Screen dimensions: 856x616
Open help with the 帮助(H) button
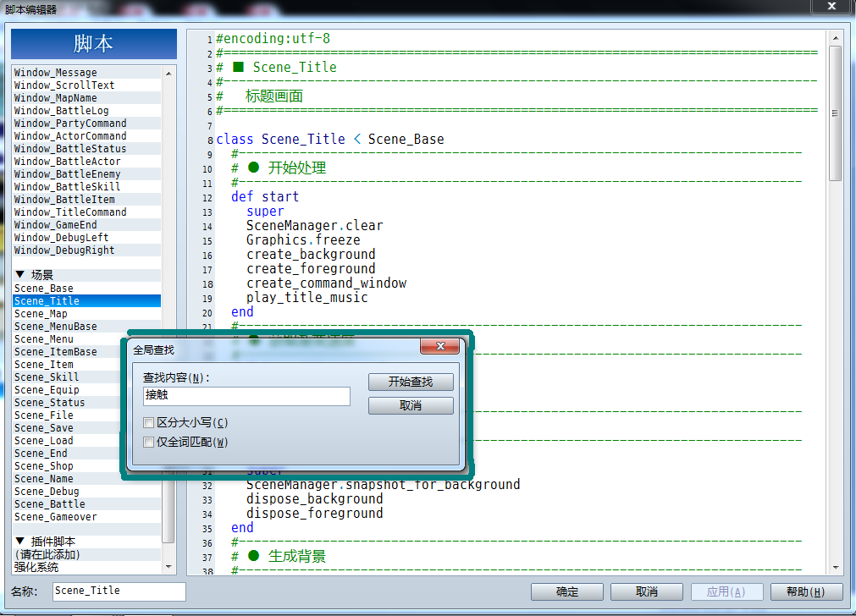point(806,591)
